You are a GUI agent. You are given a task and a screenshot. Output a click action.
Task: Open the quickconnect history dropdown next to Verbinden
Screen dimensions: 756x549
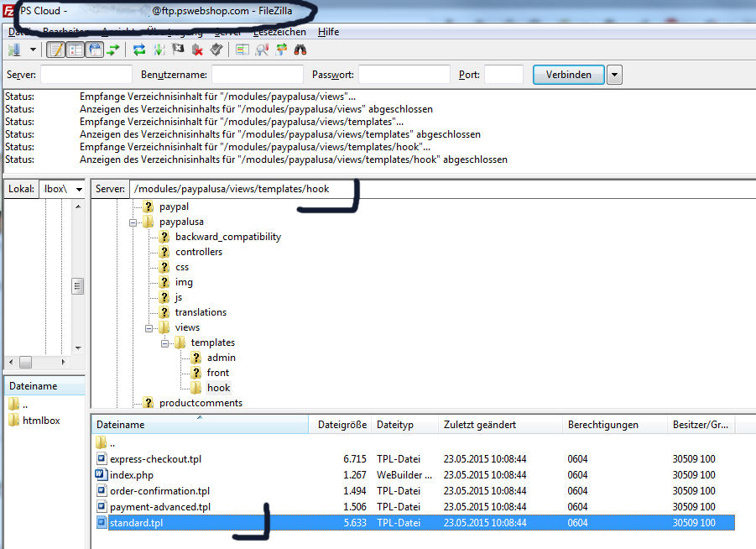point(614,75)
